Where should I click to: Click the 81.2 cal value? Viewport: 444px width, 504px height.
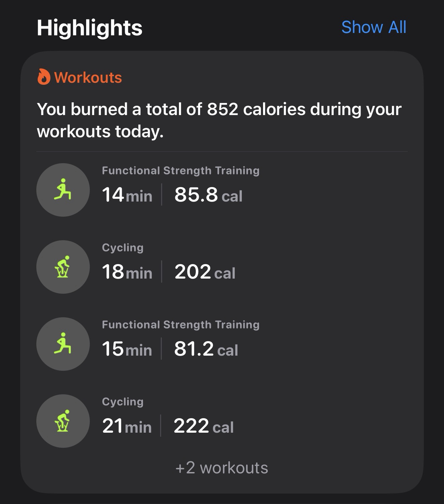(x=206, y=349)
